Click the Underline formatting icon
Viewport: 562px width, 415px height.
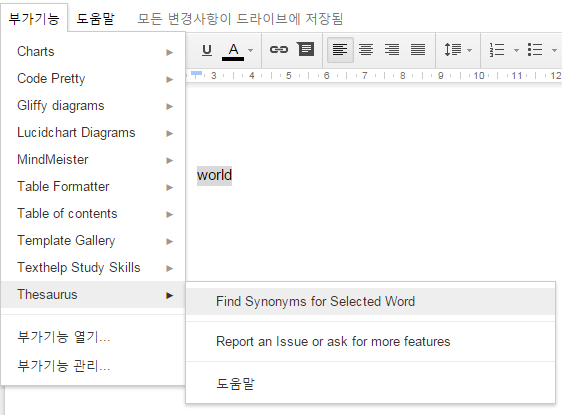[207, 50]
